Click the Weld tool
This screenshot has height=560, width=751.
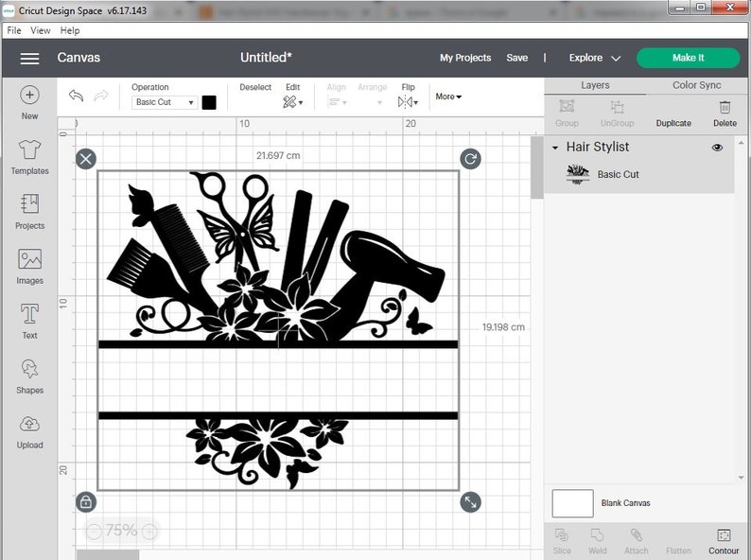[597, 541]
